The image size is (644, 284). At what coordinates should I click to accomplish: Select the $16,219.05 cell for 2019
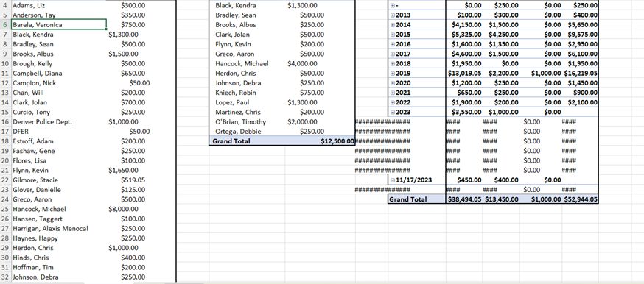pos(581,74)
